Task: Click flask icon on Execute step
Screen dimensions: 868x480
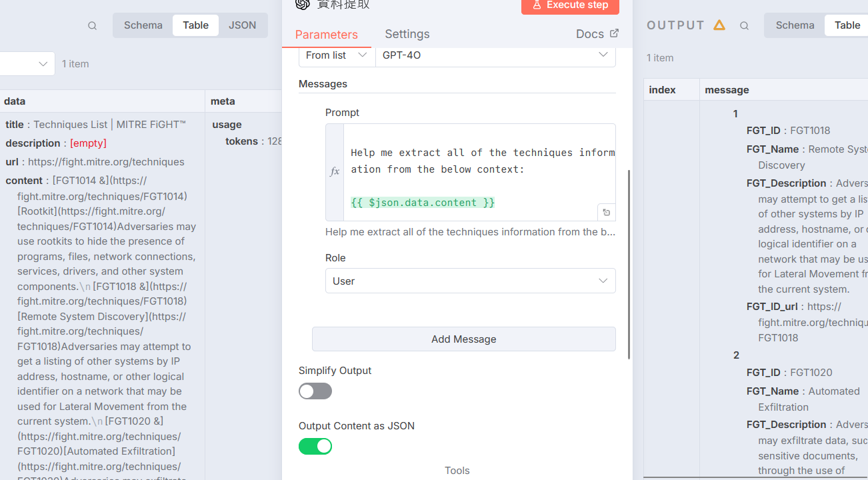Action: pyautogui.click(x=537, y=5)
